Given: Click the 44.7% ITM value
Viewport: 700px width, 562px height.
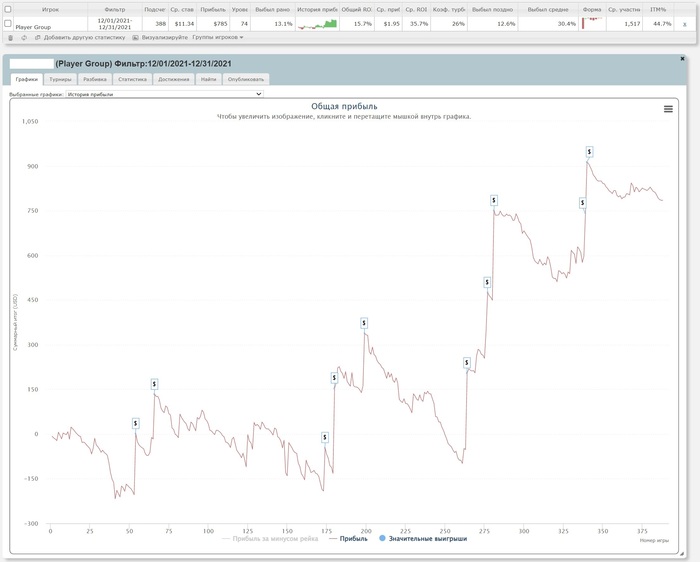Looking at the screenshot, I should 662,24.
